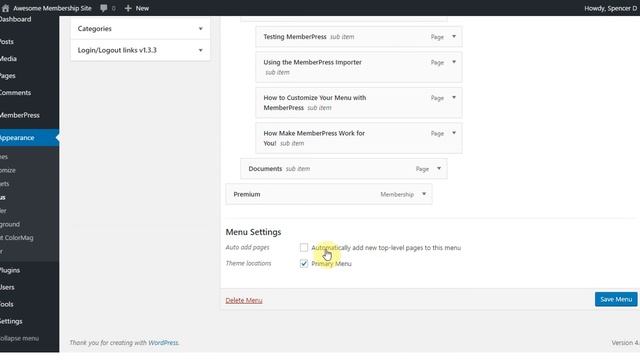Open the WordPress link in the footer
The width and height of the screenshot is (640, 360).
pos(163,343)
